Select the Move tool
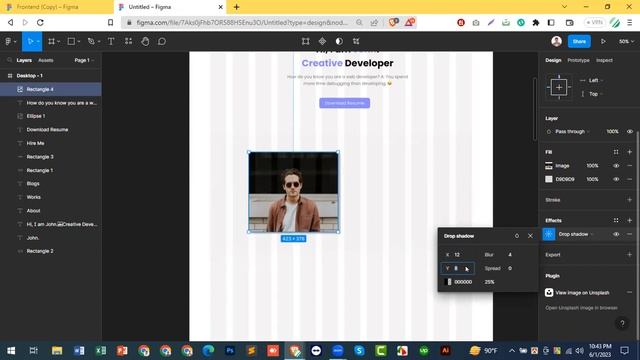The width and height of the screenshot is (640, 360). click(x=30, y=41)
